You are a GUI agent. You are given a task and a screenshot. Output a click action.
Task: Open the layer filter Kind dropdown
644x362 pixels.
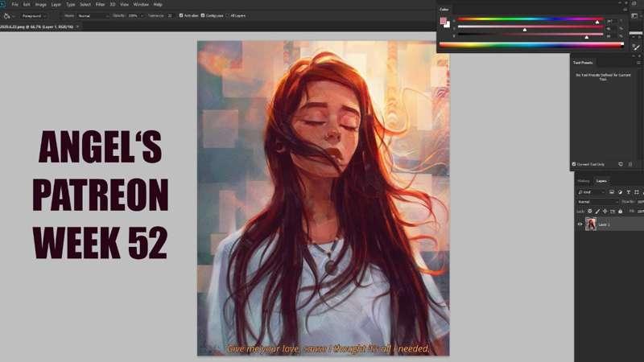(x=592, y=192)
